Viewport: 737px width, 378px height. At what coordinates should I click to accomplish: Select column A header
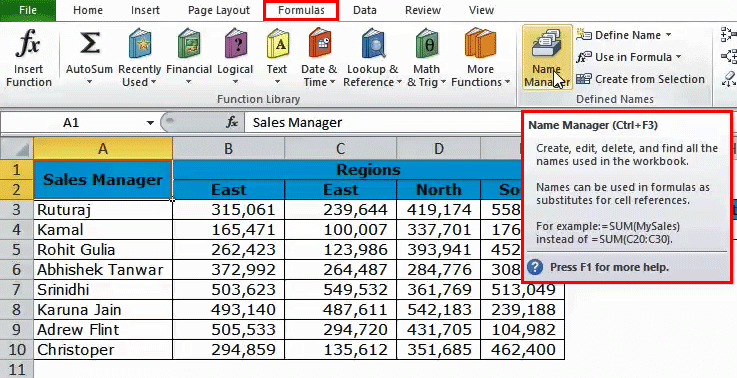click(x=103, y=149)
